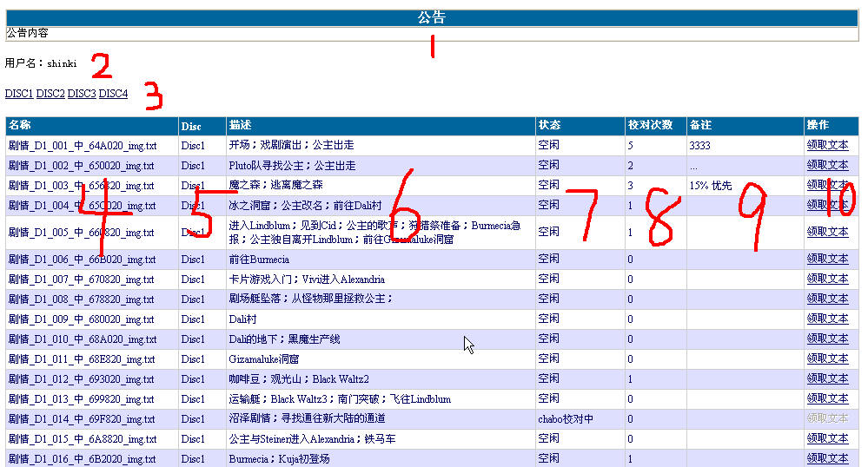This screenshot has width=868, height=467.
Task: Click the 备注 cell showing 3333
Action: [x=699, y=146]
